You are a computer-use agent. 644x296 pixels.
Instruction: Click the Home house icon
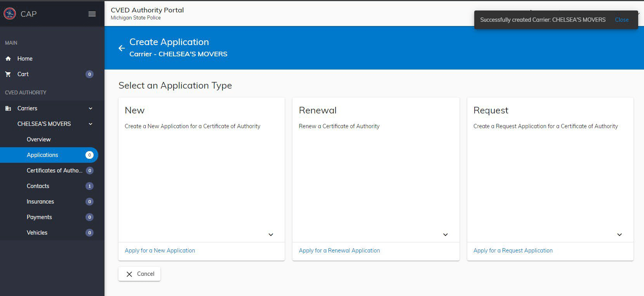pos(8,59)
